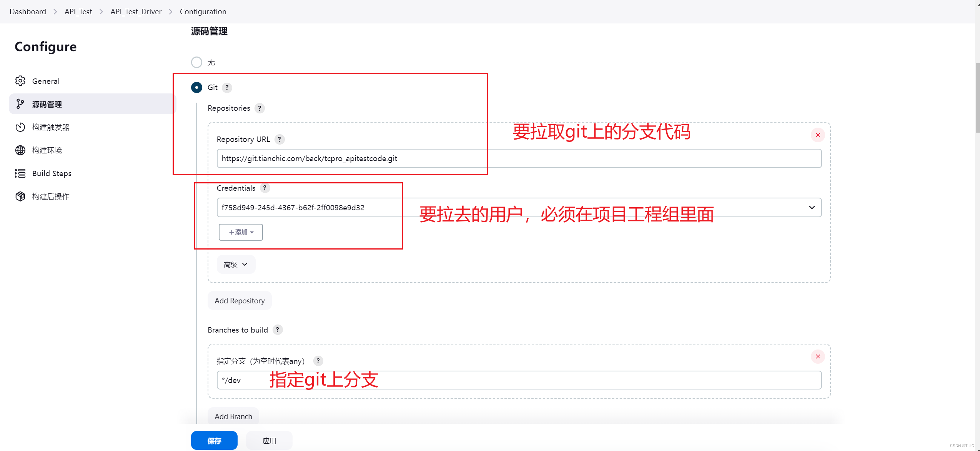Click the Add Repository button

(x=240, y=300)
